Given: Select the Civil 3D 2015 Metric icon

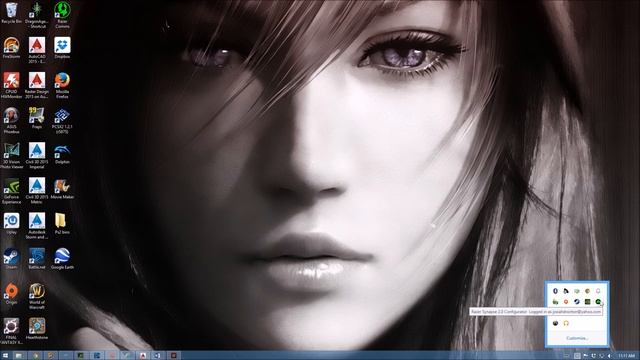Looking at the screenshot, I should click(x=37, y=191).
